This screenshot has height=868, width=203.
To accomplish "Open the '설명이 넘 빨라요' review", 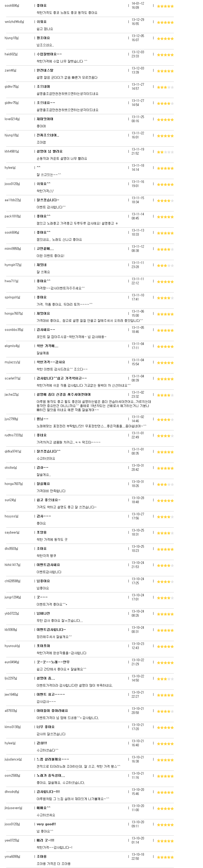I will point(49,151).
